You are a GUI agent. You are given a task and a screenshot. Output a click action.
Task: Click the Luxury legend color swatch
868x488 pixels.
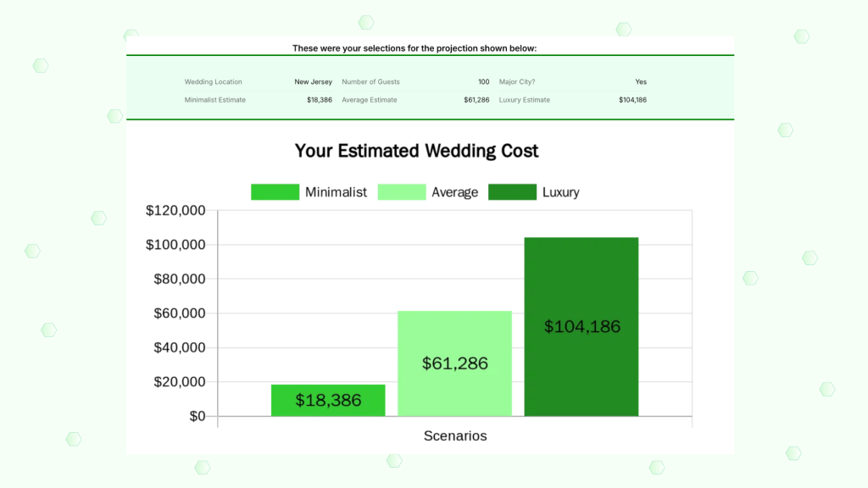[x=512, y=192]
